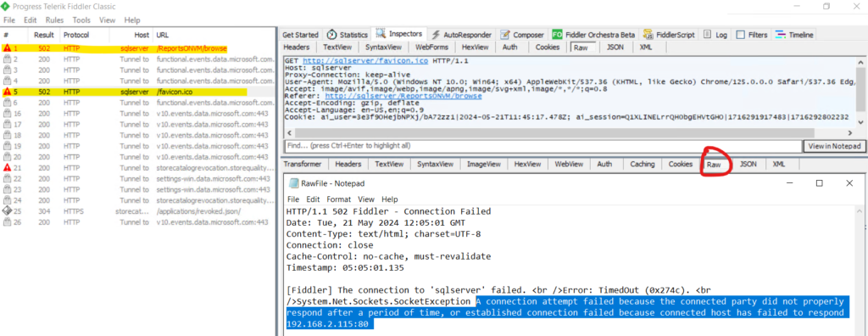The height and width of the screenshot is (336, 868).
Task: Open the http://sqlserver/favicon.ico link
Action: point(365,60)
